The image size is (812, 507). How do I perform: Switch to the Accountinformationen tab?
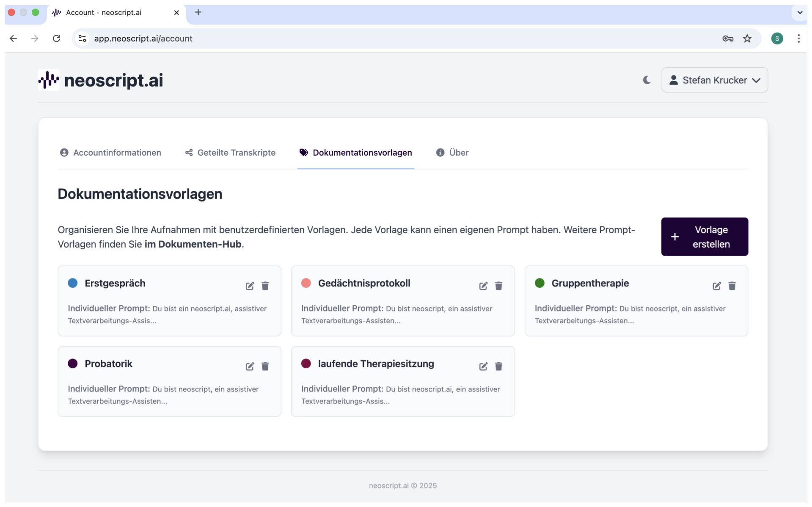tap(111, 153)
